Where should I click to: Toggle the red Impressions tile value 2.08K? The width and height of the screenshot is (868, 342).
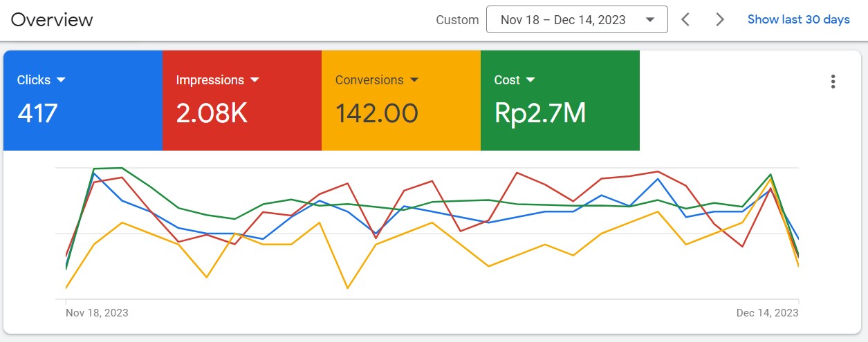point(212,113)
